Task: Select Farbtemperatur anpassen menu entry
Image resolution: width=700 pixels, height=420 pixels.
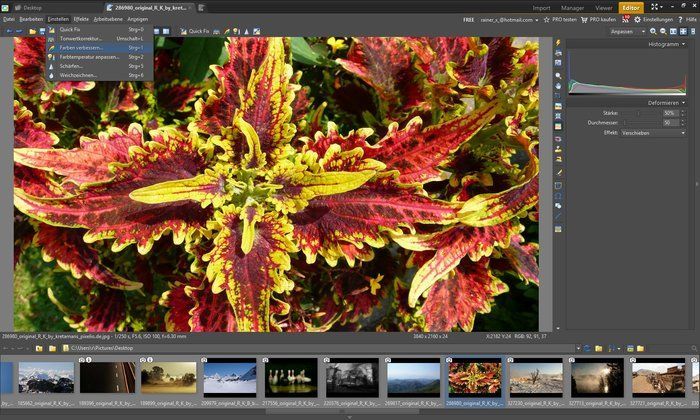Action: [x=100, y=57]
